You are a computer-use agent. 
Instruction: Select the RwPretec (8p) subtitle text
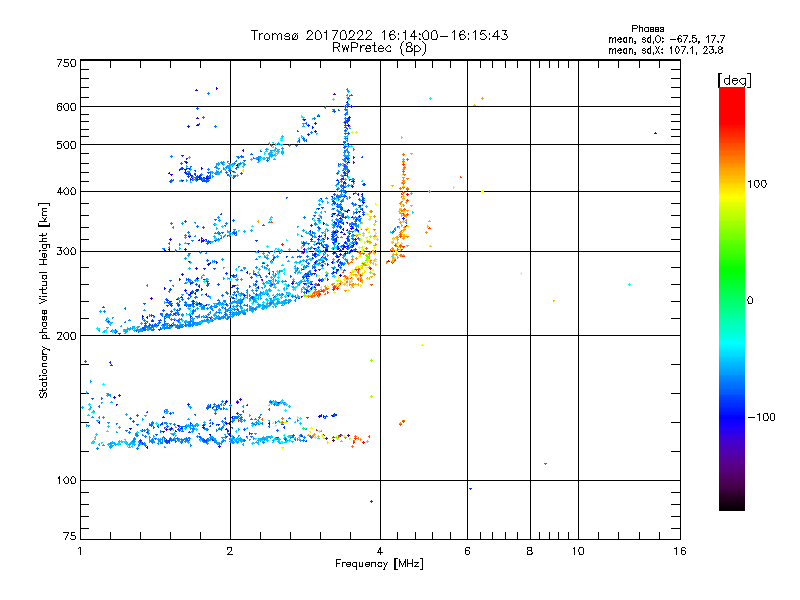(379, 48)
